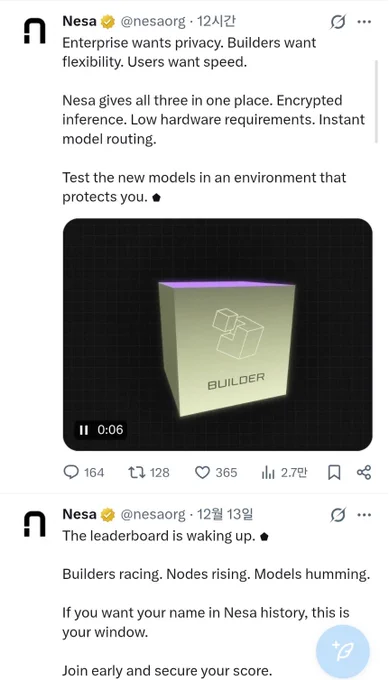Pause the BUILDER cube video
389x680 pixels.
point(84,430)
